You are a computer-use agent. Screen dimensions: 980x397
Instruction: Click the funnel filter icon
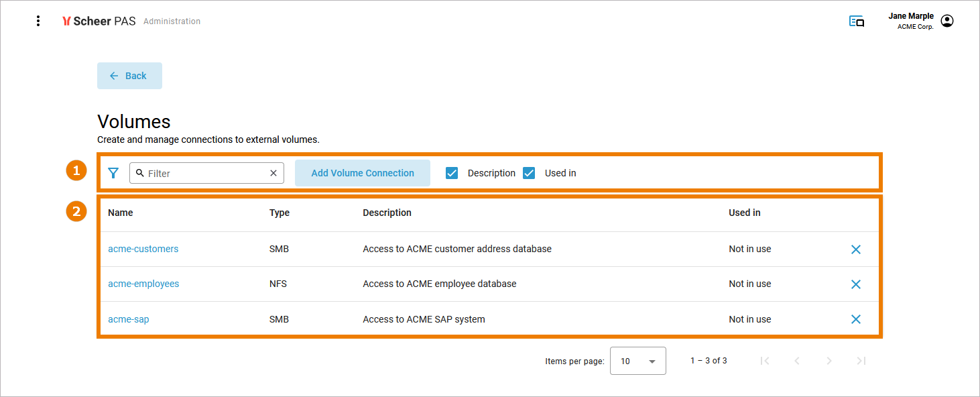[x=113, y=173]
